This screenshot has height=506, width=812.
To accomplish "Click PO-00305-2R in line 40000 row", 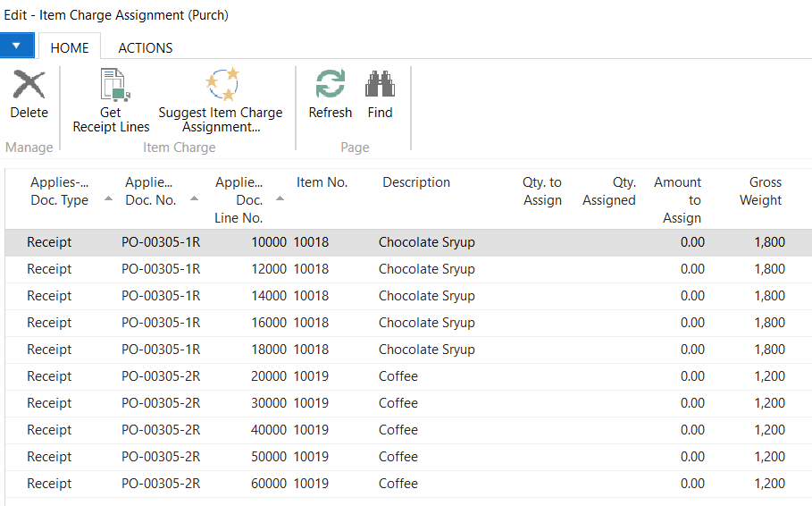I will click(x=161, y=430).
